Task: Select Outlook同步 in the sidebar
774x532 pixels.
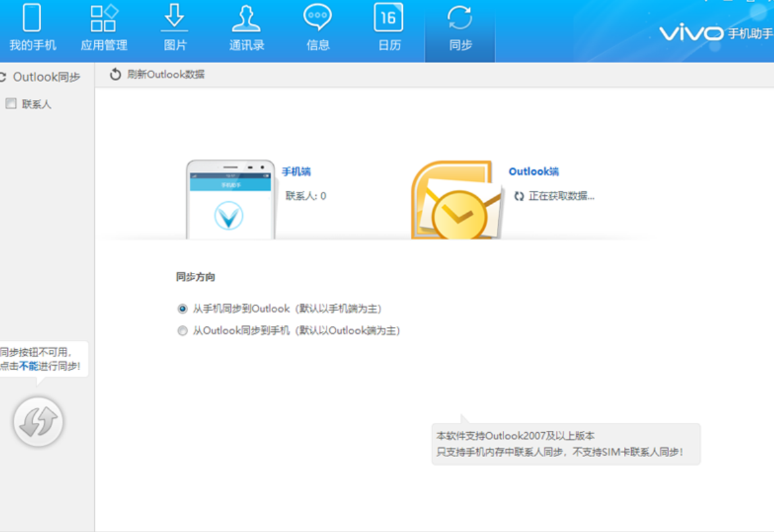Action: click(x=45, y=77)
